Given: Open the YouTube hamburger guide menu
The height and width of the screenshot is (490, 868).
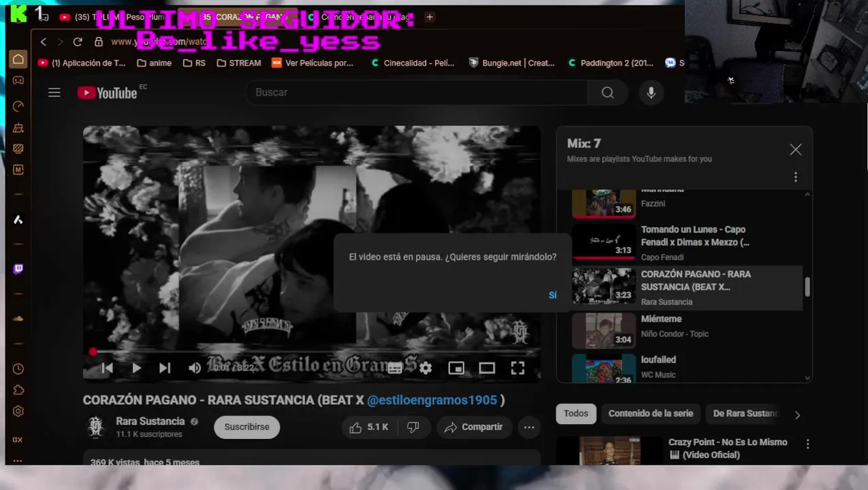Looking at the screenshot, I should pos(54,93).
